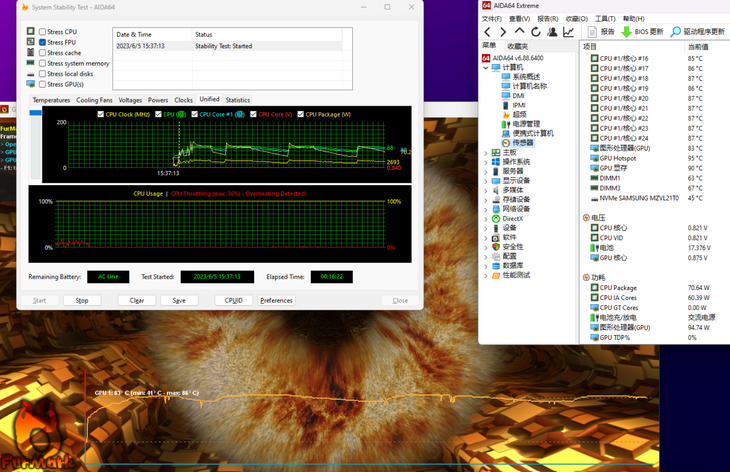Open the 查看(V) menu
Screen dimensions: 730x472
520,19
